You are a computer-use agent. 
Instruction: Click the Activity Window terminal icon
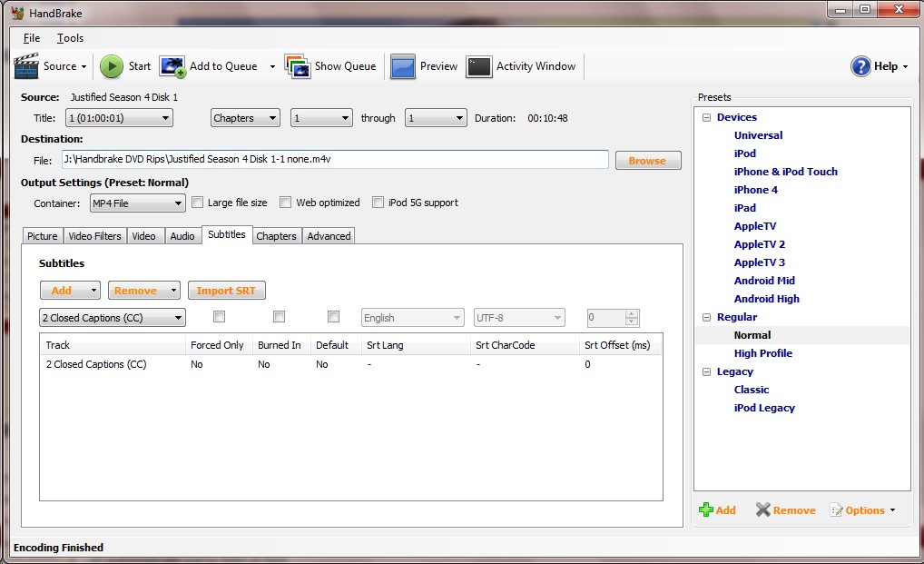(478, 66)
